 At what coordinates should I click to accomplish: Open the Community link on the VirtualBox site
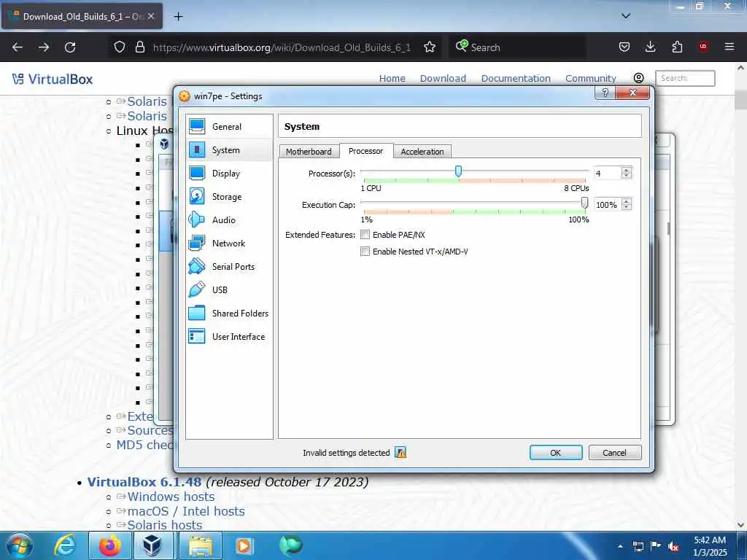591,78
